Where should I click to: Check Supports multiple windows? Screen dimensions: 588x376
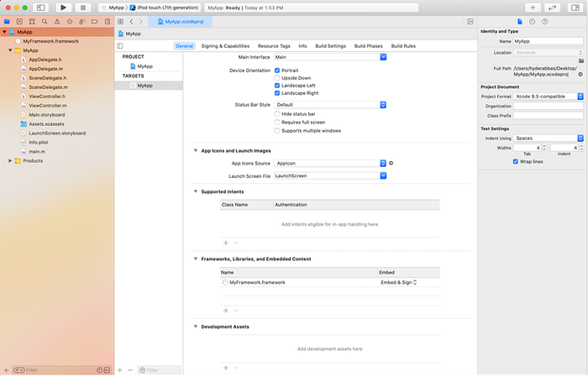click(x=277, y=131)
